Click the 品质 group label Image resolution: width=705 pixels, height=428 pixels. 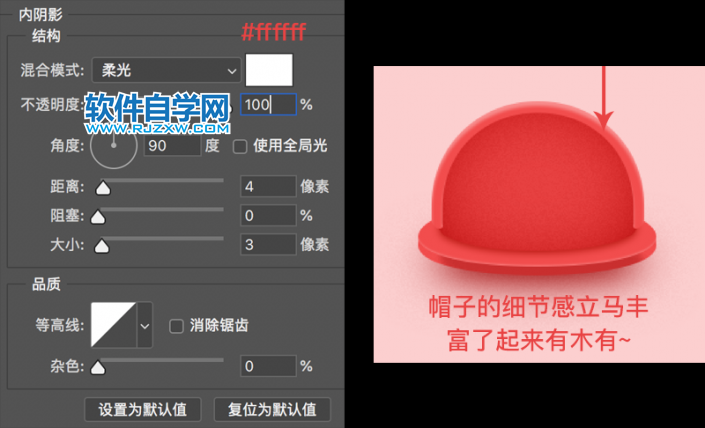pyautogui.click(x=46, y=284)
